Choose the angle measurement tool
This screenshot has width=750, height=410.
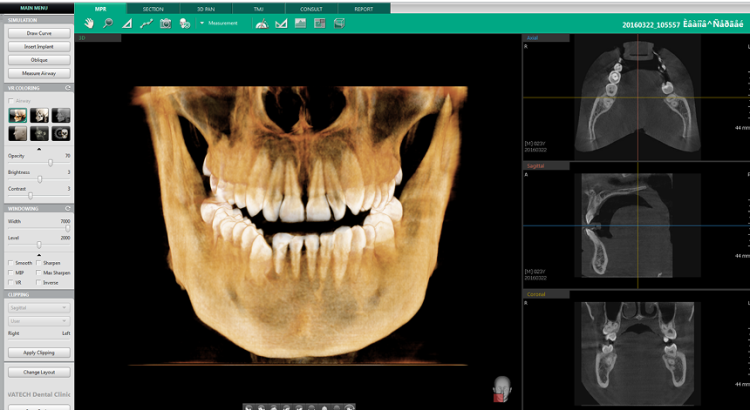tap(127, 23)
